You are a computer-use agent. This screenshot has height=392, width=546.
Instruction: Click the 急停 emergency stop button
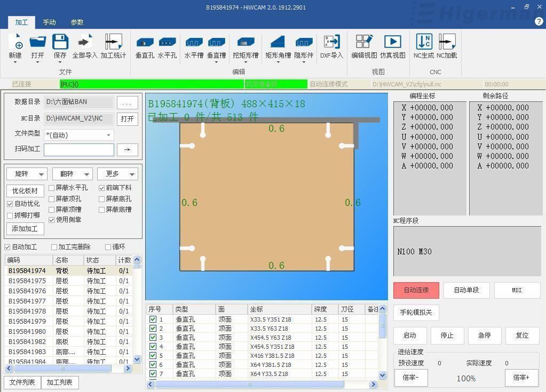485,335
